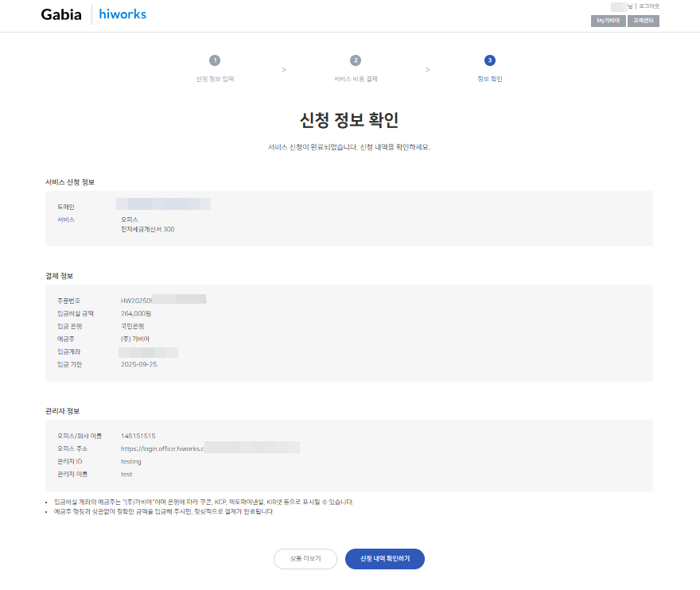Click the 로그아웃 link
Image resolution: width=700 pixels, height=590 pixels.
649,6
